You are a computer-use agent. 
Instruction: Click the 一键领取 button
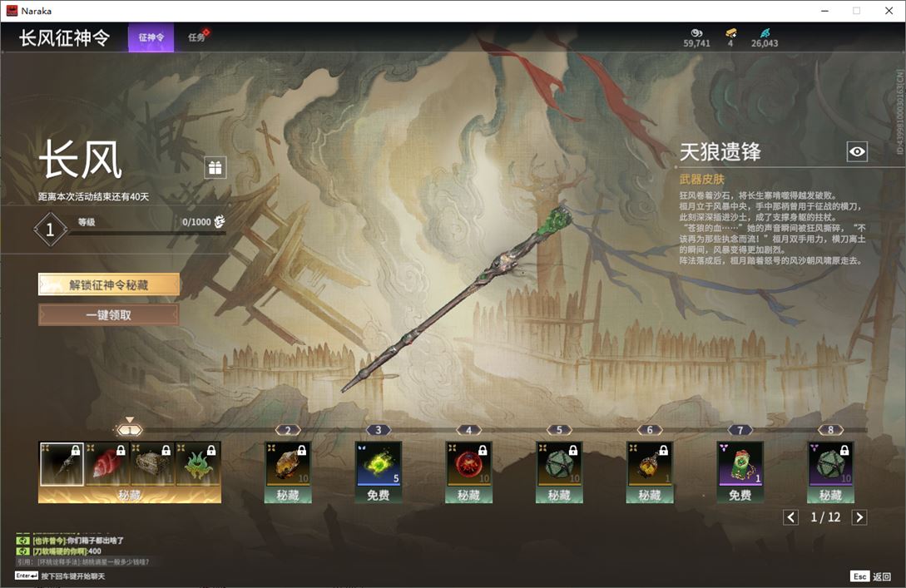[x=109, y=315]
